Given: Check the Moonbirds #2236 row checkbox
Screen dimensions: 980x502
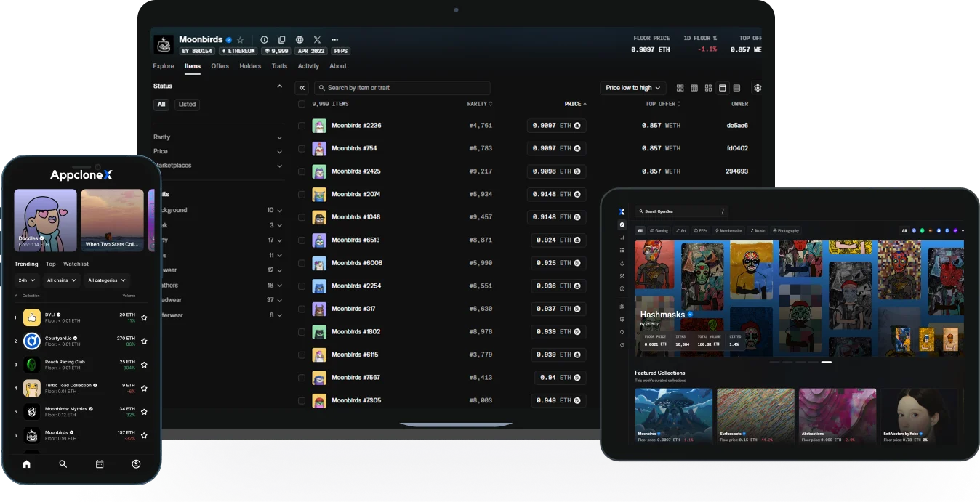Looking at the screenshot, I should [x=302, y=126].
